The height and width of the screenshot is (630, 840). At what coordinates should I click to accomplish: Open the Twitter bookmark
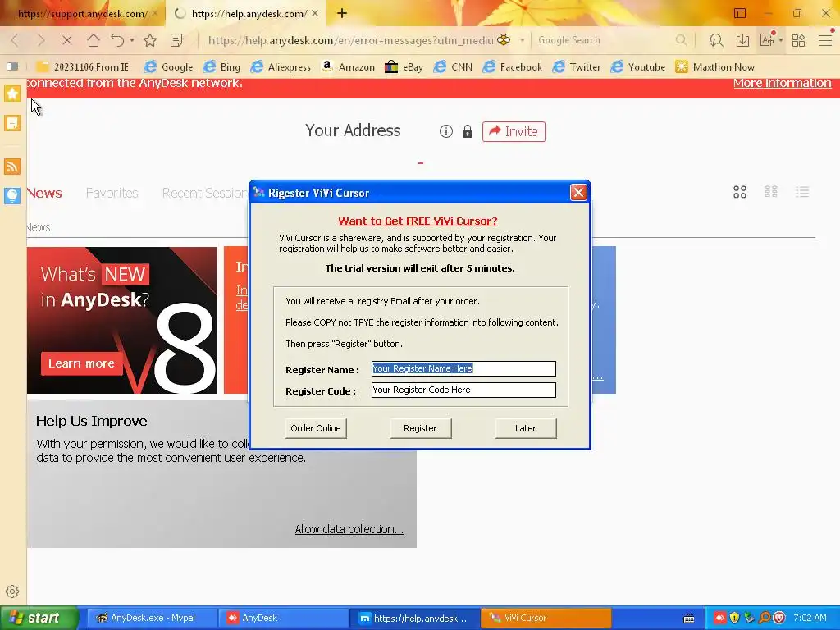tap(577, 67)
